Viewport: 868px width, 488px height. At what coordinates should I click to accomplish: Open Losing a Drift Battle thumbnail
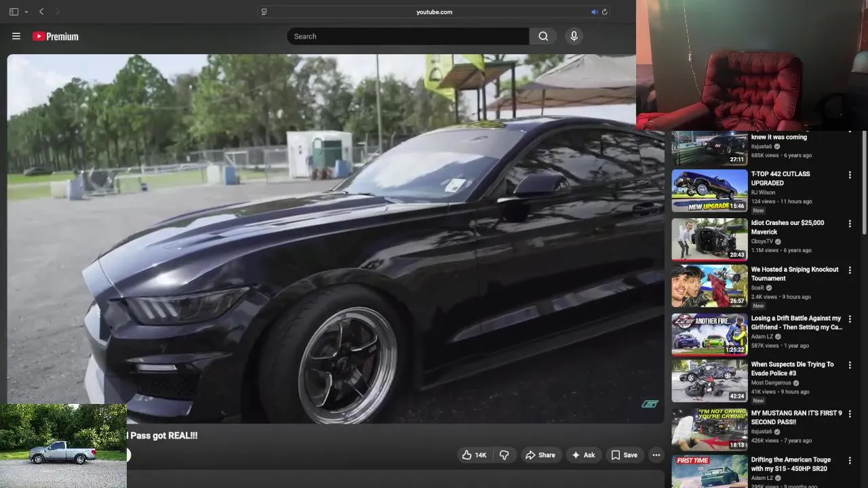click(709, 334)
